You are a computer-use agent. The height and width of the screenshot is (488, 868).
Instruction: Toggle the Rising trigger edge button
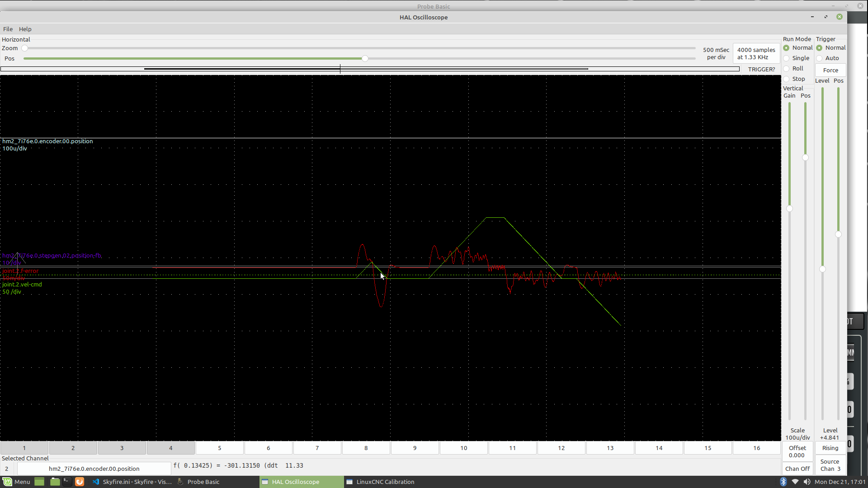coord(830,448)
